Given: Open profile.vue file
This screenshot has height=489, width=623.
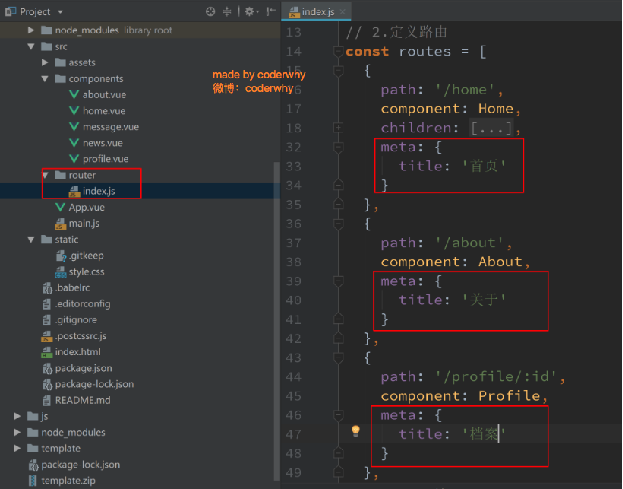Looking at the screenshot, I should point(106,159).
